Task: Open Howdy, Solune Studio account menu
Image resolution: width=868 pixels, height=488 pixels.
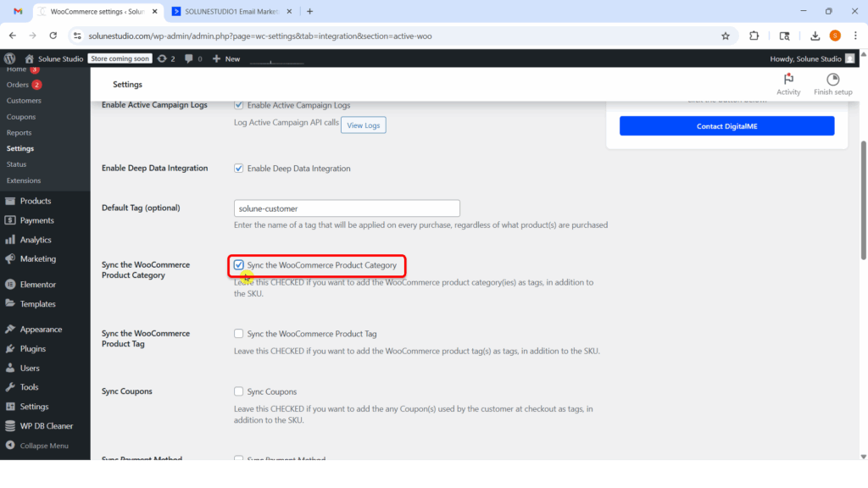Action: (811, 58)
